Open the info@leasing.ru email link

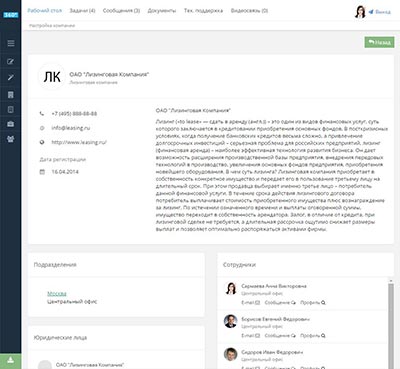pyautogui.click(x=71, y=128)
